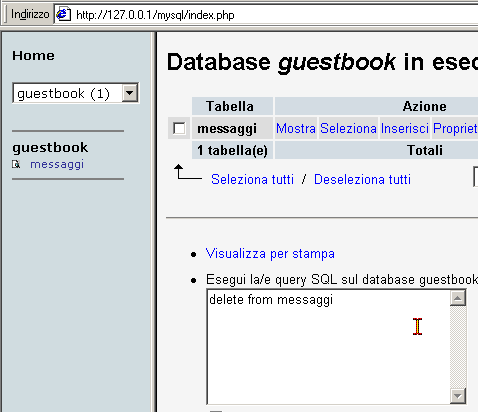Screen dimensions: 478x412
Task: Click Inserisci action for messaggi
Action: click(x=405, y=128)
